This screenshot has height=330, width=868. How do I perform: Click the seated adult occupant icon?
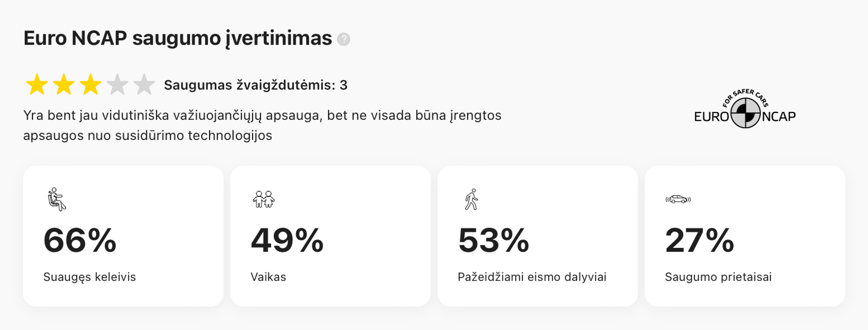pos(56,199)
